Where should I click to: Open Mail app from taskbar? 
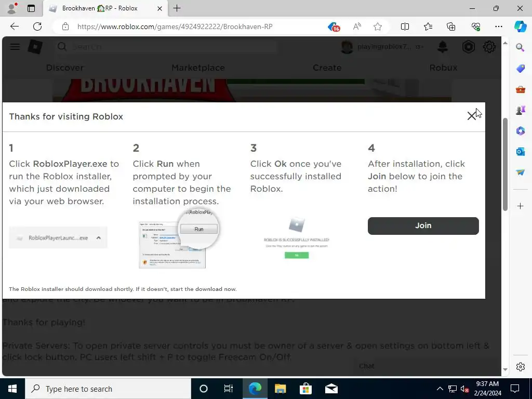[331, 389]
